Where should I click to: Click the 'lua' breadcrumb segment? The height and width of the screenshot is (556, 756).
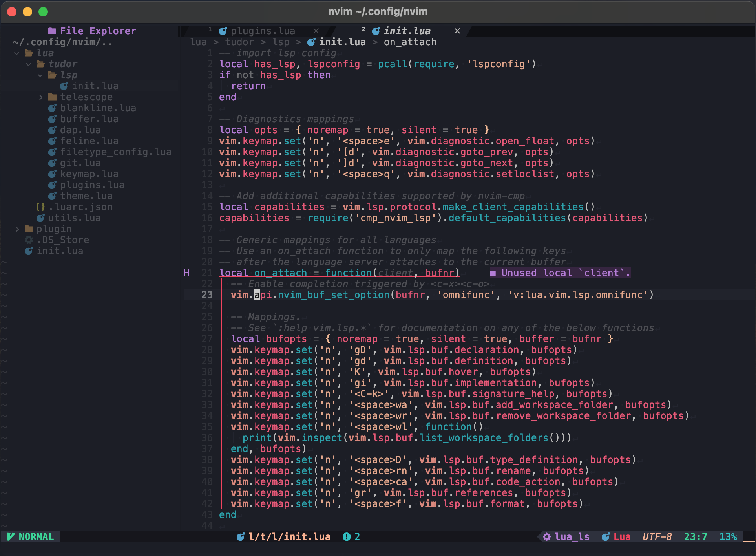coord(199,42)
